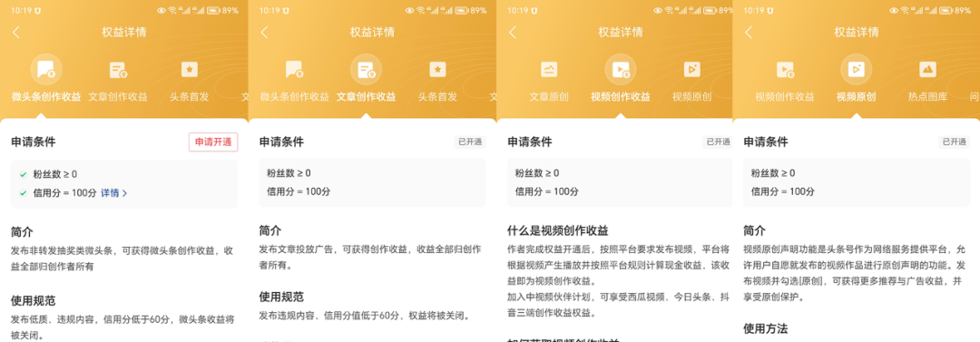Tap eye-comfort icon on screen with 文章原创 tab

coord(658,10)
